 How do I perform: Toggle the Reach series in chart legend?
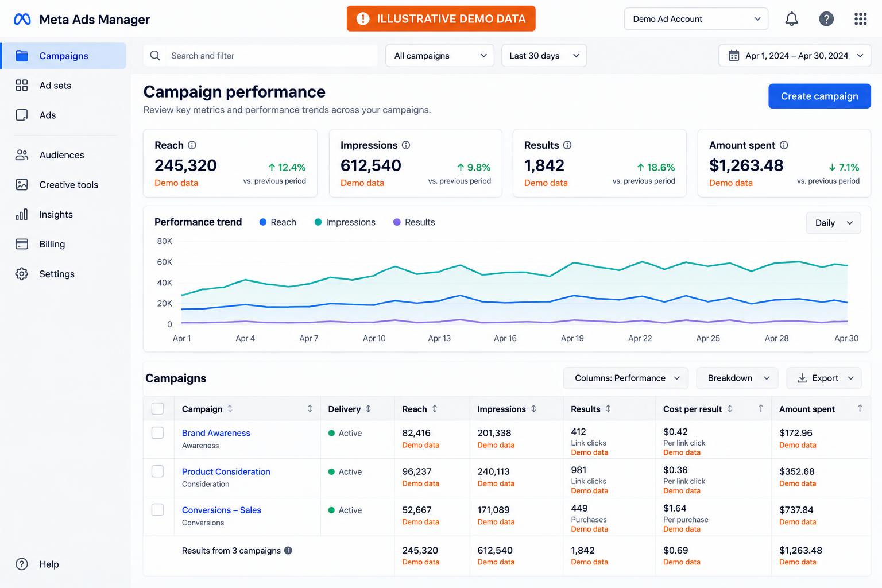click(x=278, y=222)
